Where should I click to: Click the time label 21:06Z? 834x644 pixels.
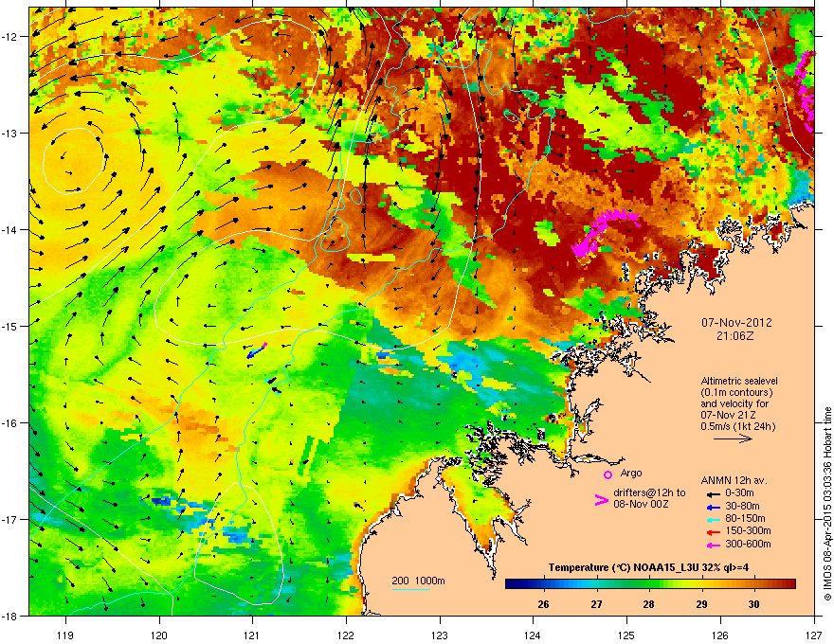click(x=734, y=336)
